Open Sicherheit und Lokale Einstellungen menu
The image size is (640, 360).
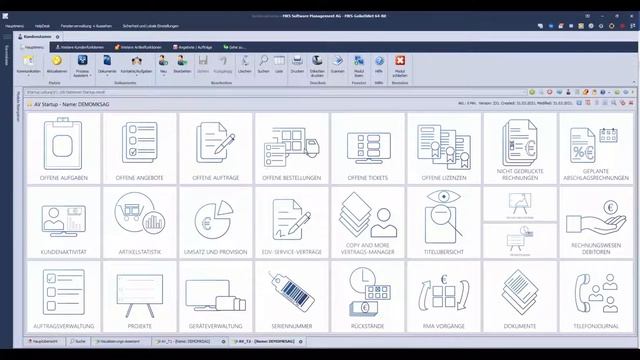coord(151,26)
